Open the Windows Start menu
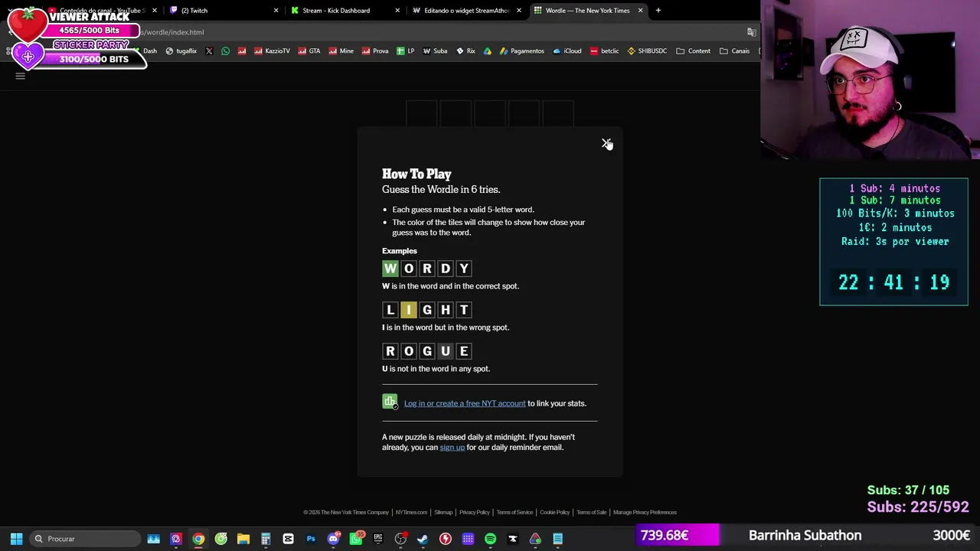Screen dimensions: 980x551 coord(16,539)
